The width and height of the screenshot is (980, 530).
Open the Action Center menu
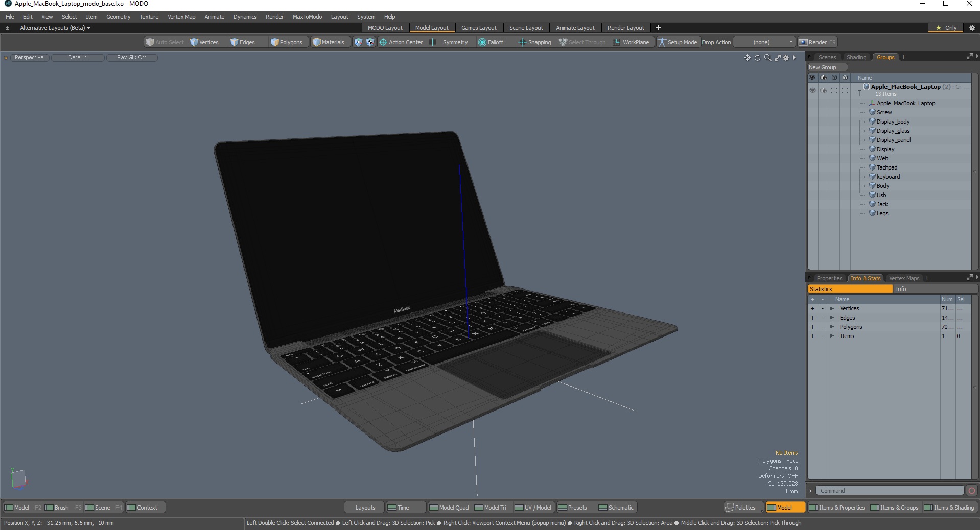point(401,42)
